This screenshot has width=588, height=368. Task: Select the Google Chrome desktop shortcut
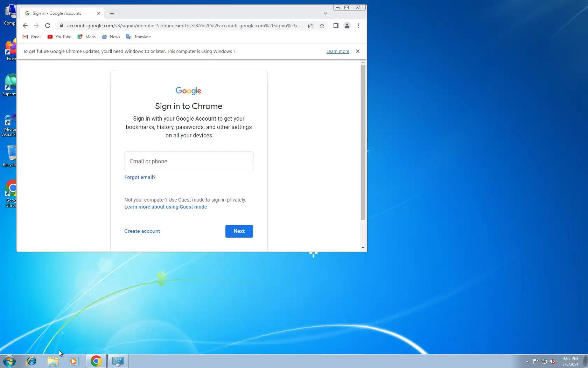click(x=10, y=194)
